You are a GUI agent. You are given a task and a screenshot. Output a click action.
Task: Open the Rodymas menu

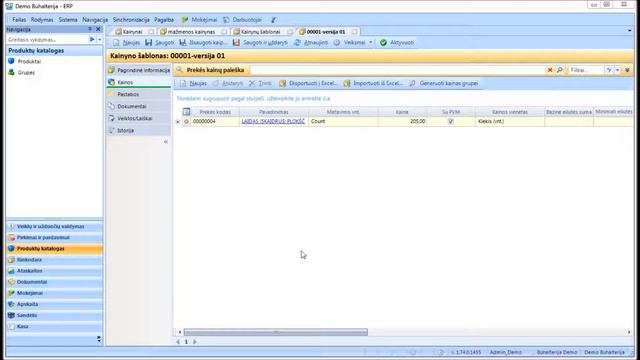click(x=42, y=20)
